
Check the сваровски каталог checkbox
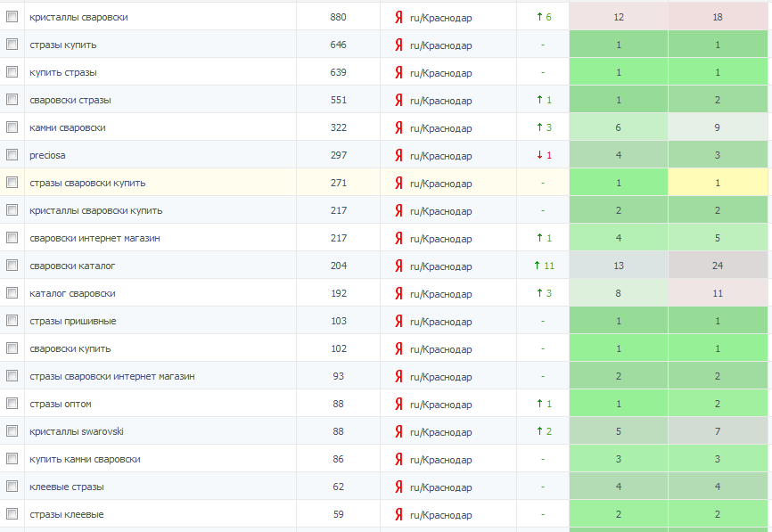[x=12, y=266]
